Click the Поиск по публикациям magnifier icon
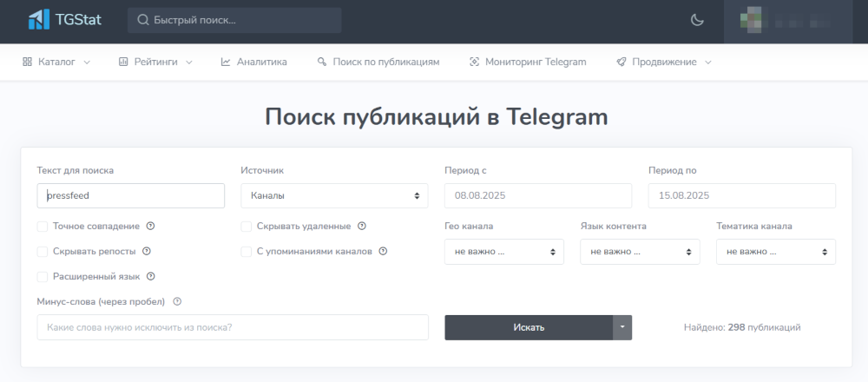Viewport: 868px width, 382px height. click(x=322, y=62)
